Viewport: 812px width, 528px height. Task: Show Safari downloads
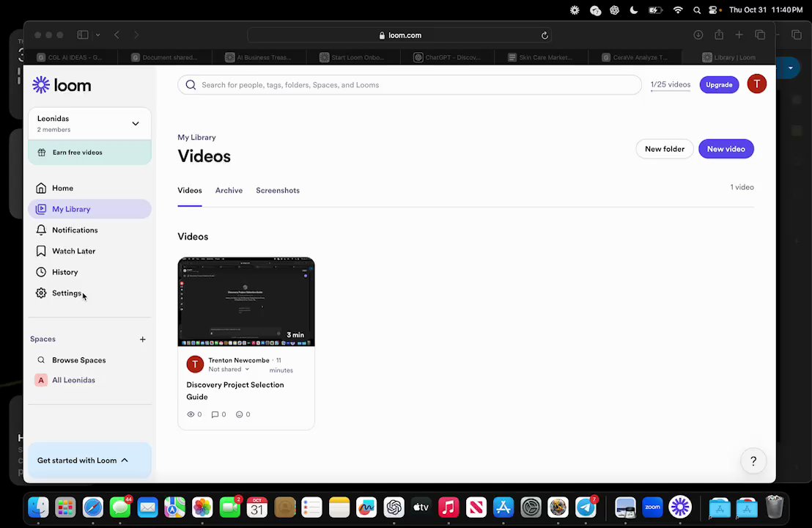click(698, 34)
